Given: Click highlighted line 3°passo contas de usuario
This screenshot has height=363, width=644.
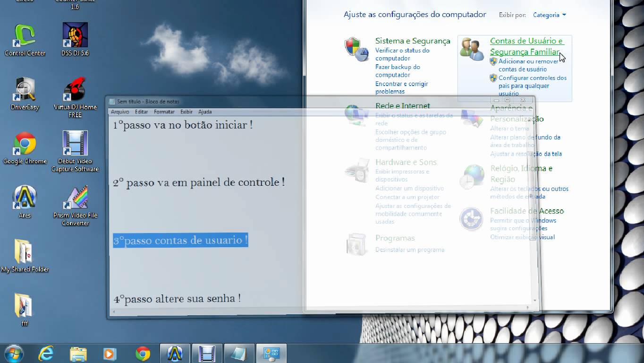Looking at the screenshot, I should pos(180,240).
